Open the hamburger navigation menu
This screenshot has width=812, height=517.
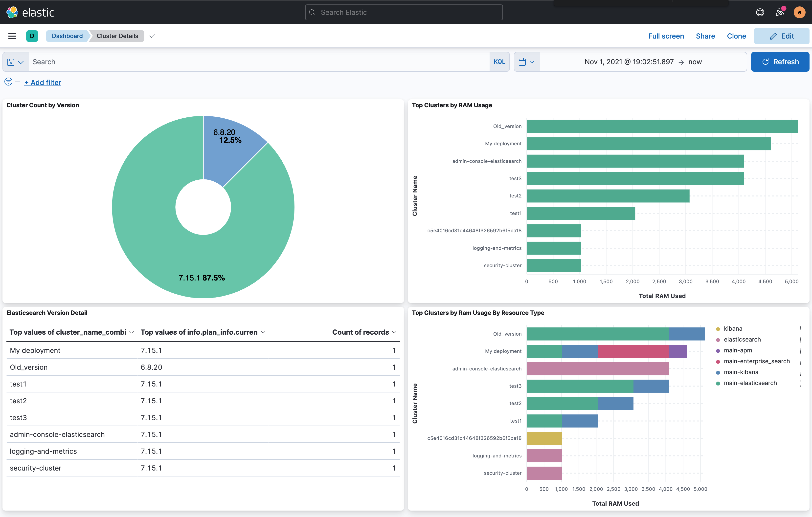(x=12, y=36)
